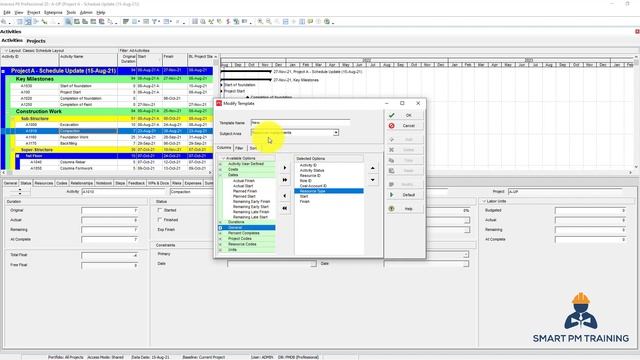This screenshot has width=640, height=360.
Task: Expand the Units group
Action: (x=221, y=250)
